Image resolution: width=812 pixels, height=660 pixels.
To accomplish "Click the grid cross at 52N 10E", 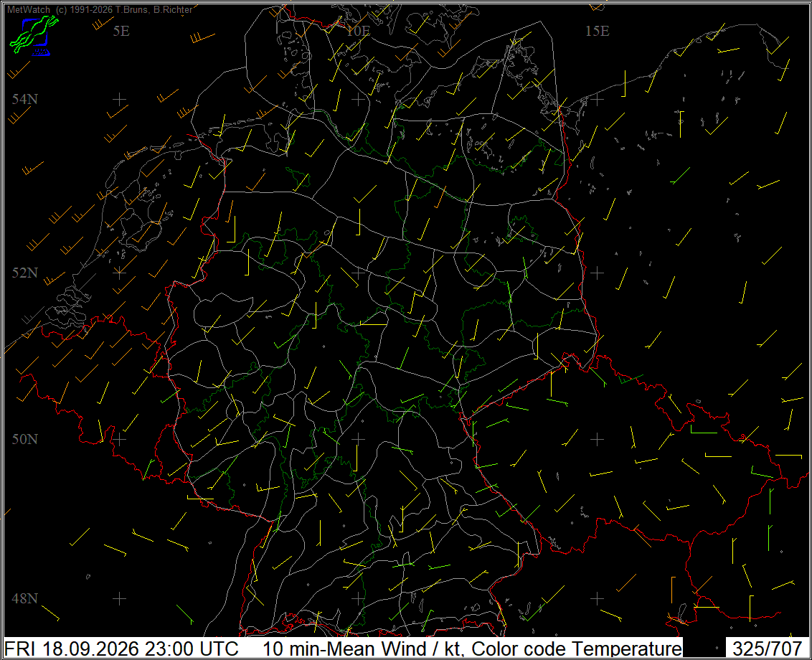I will point(359,273).
